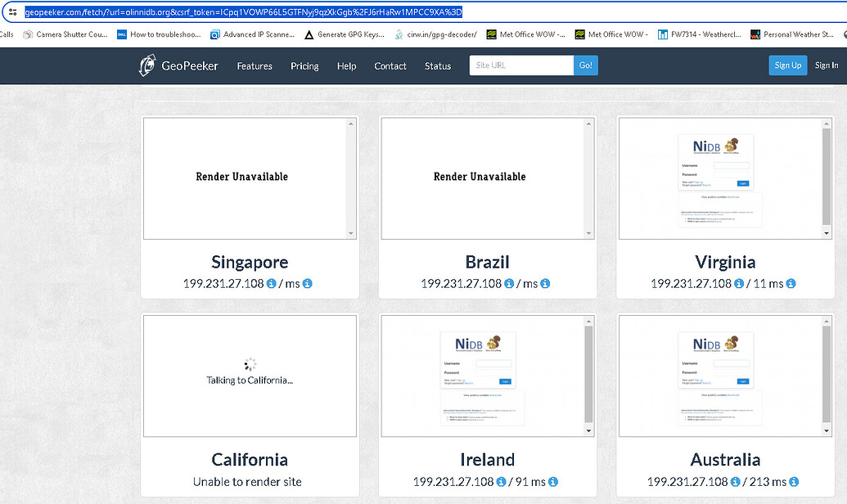Viewport: 847px width, 504px height.
Task: Click the Australia preview scrollbar thumb
Action: (x=827, y=374)
